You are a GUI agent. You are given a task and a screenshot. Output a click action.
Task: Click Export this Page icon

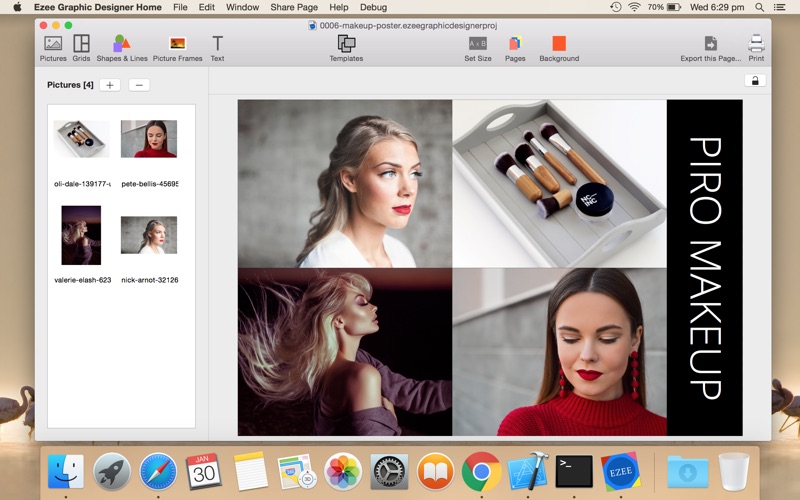click(x=711, y=48)
